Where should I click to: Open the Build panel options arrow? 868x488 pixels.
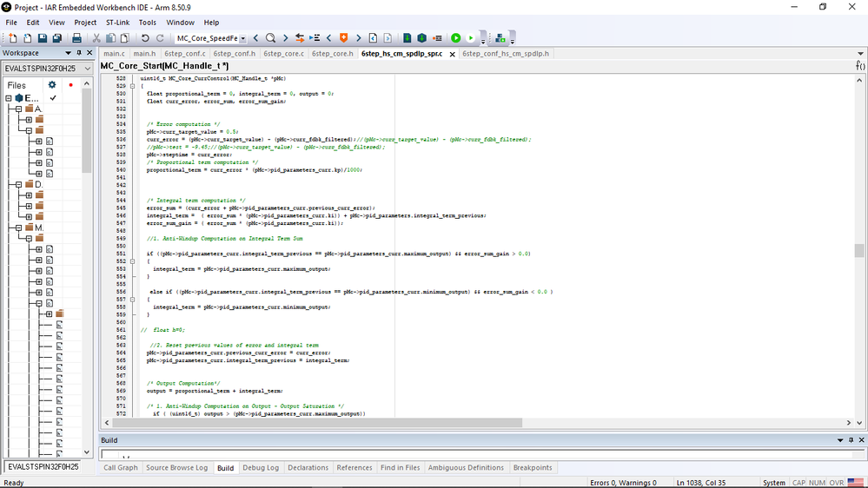(x=840, y=440)
